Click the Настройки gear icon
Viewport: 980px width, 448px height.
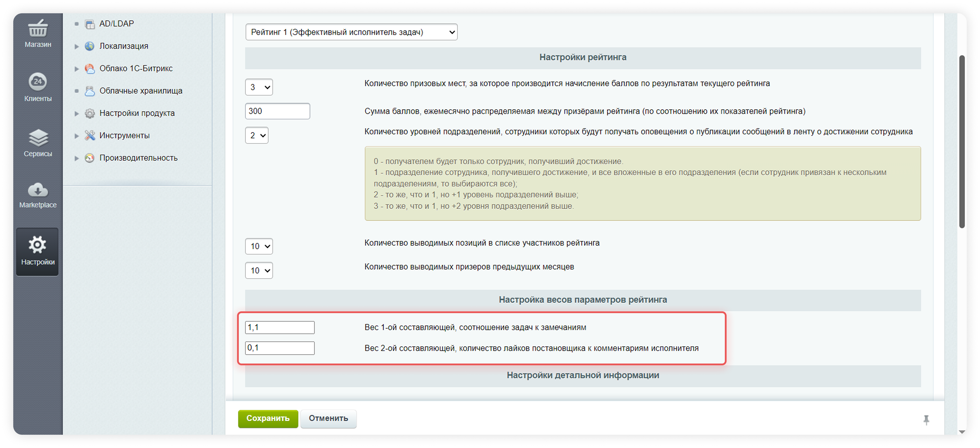37,245
